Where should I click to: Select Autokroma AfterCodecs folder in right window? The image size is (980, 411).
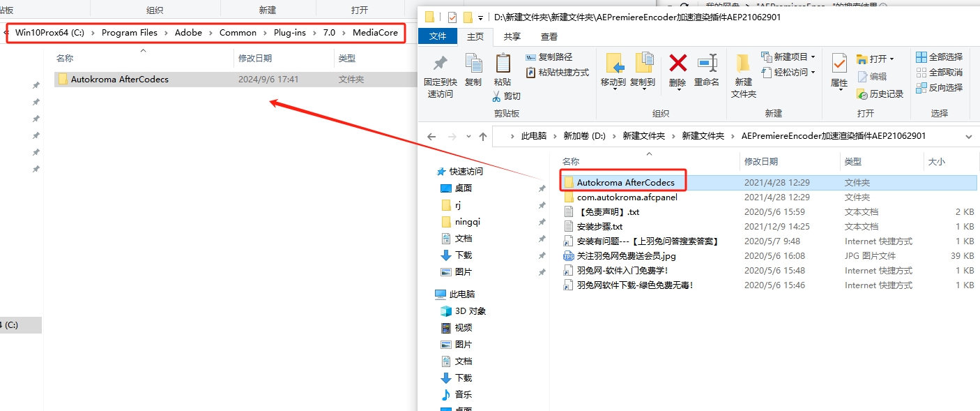pos(770,182)
